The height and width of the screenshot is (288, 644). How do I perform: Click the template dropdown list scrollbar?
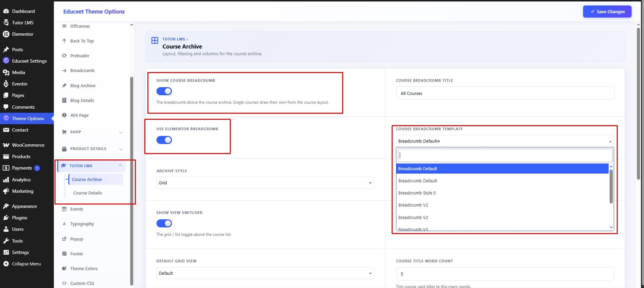coord(611,186)
